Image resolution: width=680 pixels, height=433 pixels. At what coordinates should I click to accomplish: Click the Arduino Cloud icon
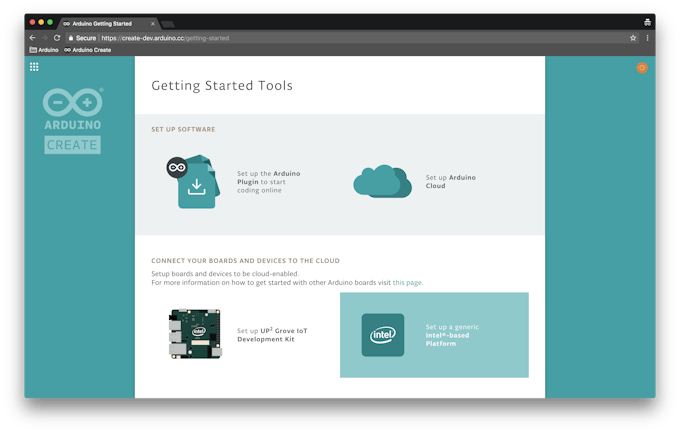pyautogui.click(x=382, y=181)
